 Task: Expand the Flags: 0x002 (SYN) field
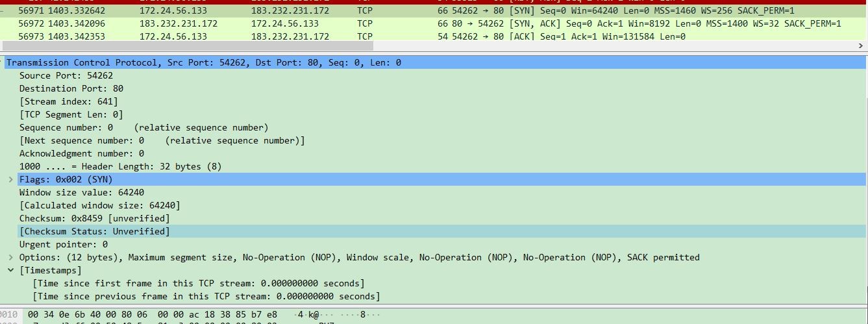tap(11, 179)
